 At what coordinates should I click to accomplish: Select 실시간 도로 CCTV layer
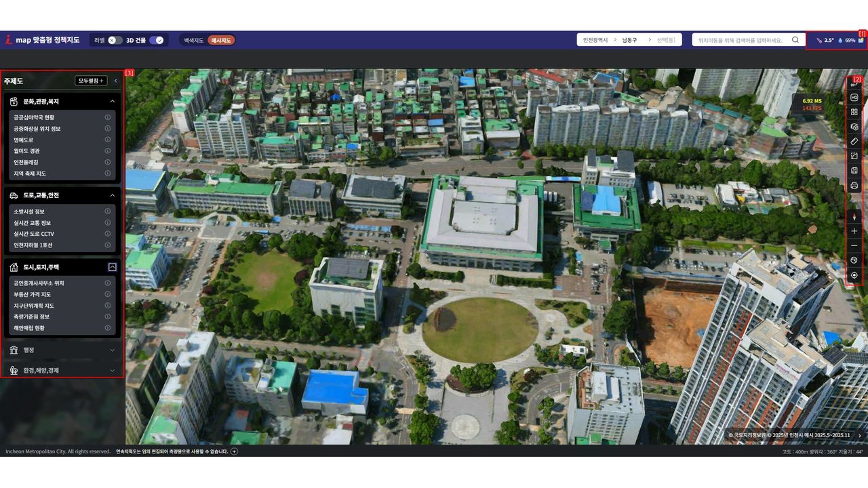coord(34,234)
